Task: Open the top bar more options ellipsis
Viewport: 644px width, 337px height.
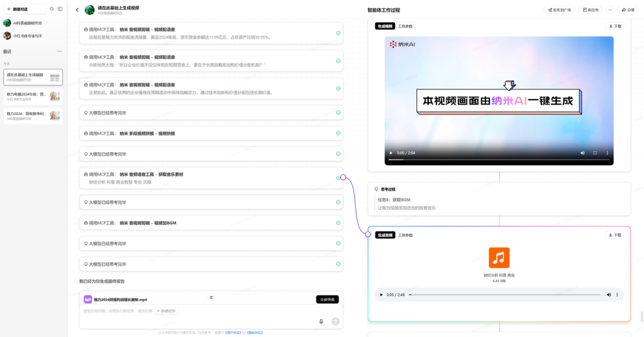Action: (x=610, y=10)
